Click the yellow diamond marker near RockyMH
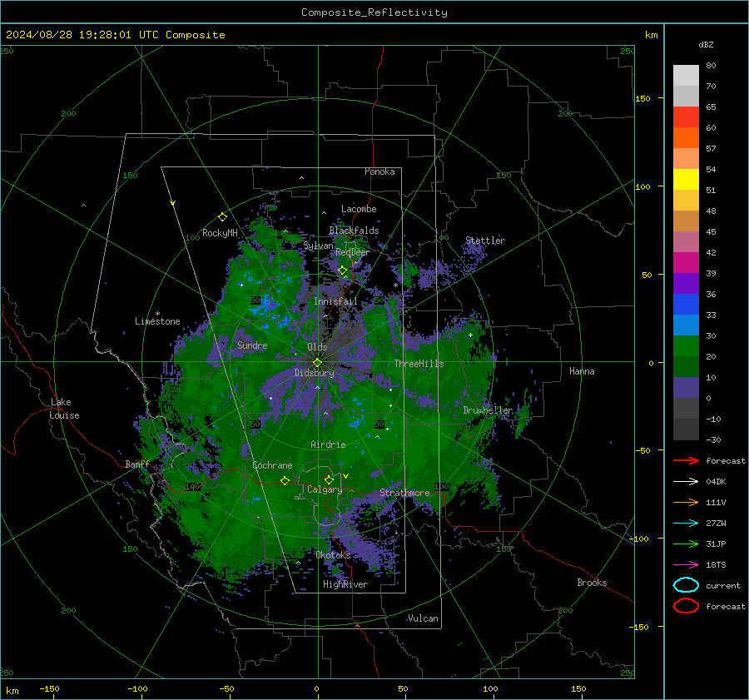Image resolution: width=749 pixels, height=700 pixels. (222, 217)
